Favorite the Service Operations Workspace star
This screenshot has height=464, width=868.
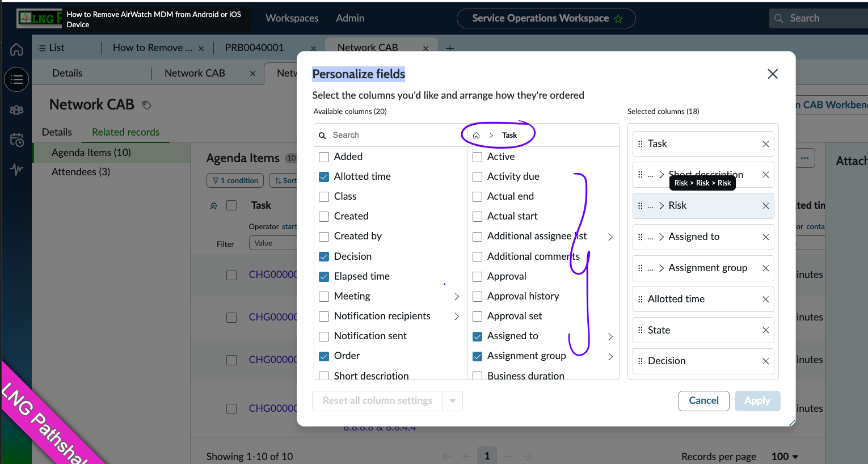pos(618,19)
